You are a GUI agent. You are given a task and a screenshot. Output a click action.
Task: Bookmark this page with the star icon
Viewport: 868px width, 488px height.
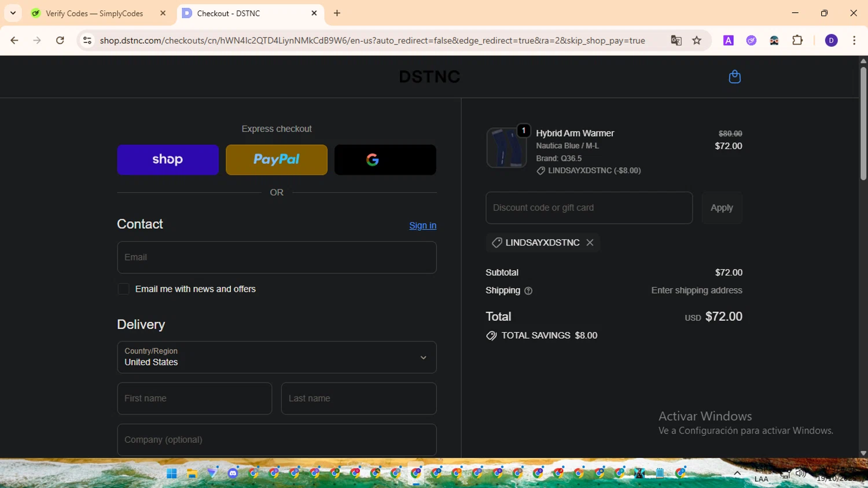[697, 41]
